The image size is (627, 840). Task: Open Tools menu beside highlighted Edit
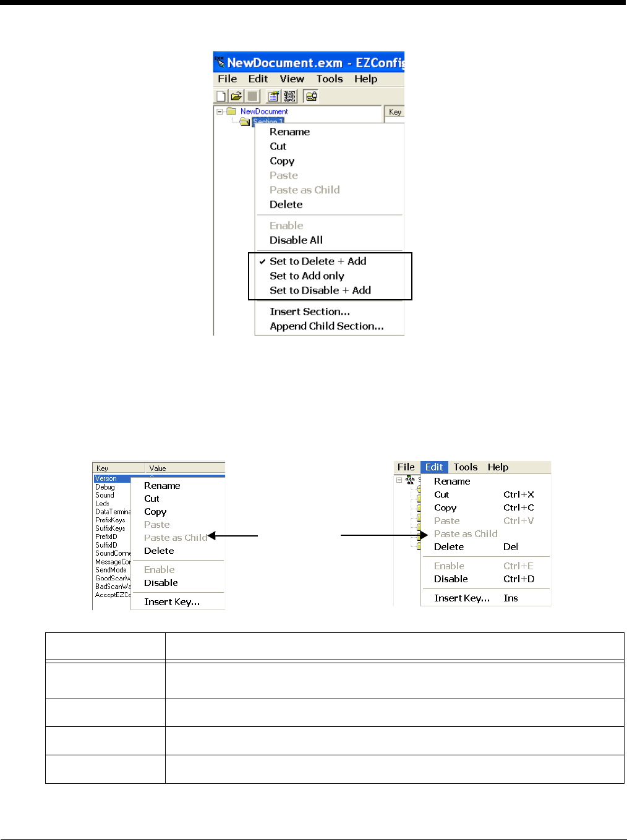tap(466, 467)
